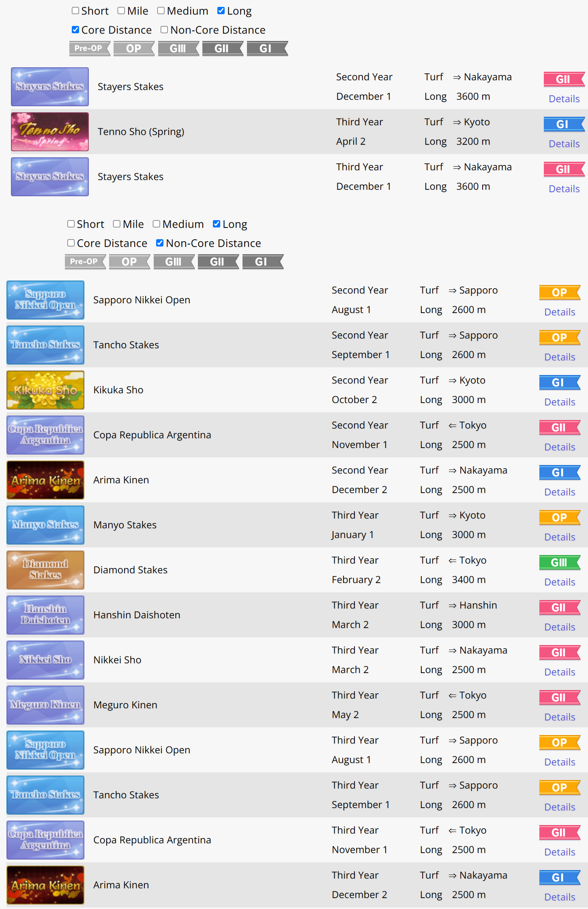Select the Third Year Copa Republica Argentina name

[152, 840]
